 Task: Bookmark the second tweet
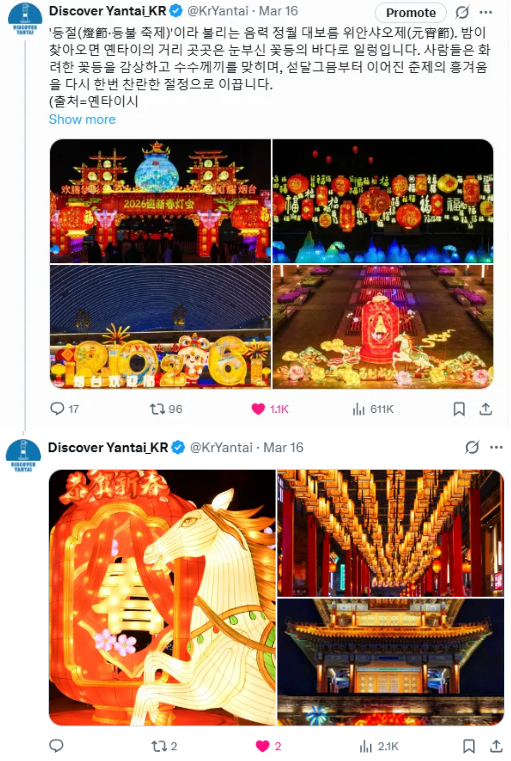point(469,746)
